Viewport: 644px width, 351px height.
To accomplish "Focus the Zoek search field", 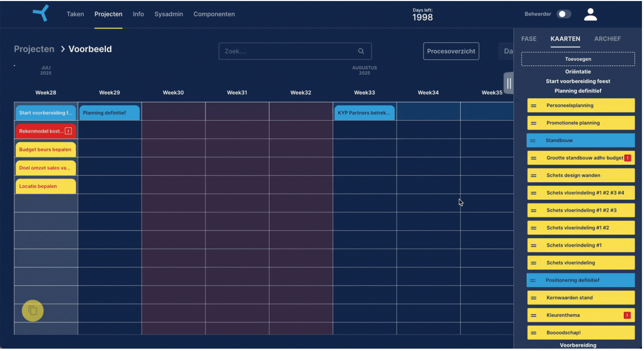I will coord(295,51).
